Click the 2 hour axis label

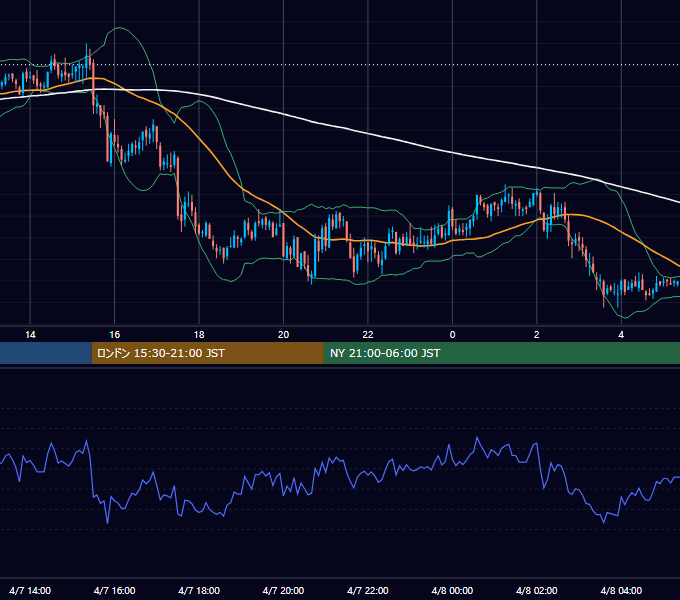tap(536, 335)
